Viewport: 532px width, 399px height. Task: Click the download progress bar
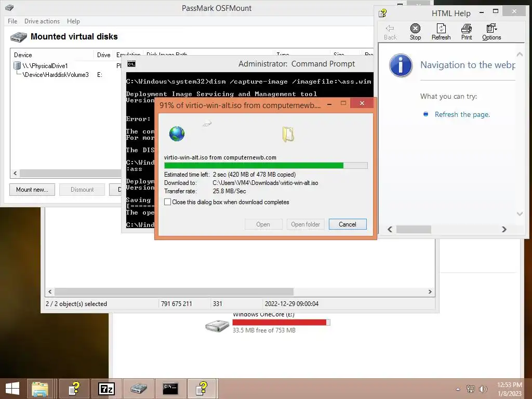265,166
